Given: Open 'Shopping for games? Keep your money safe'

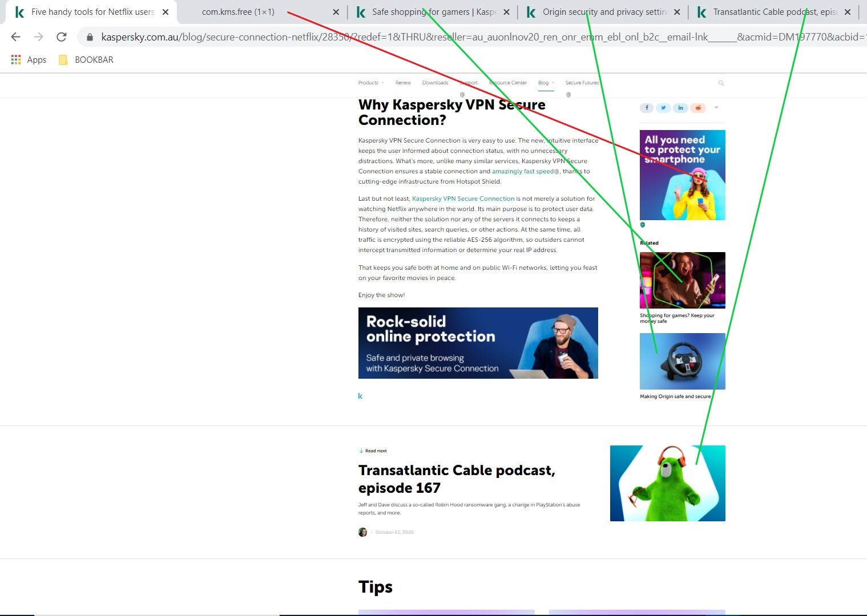Looking at the screenshot, I should point(677,318).
